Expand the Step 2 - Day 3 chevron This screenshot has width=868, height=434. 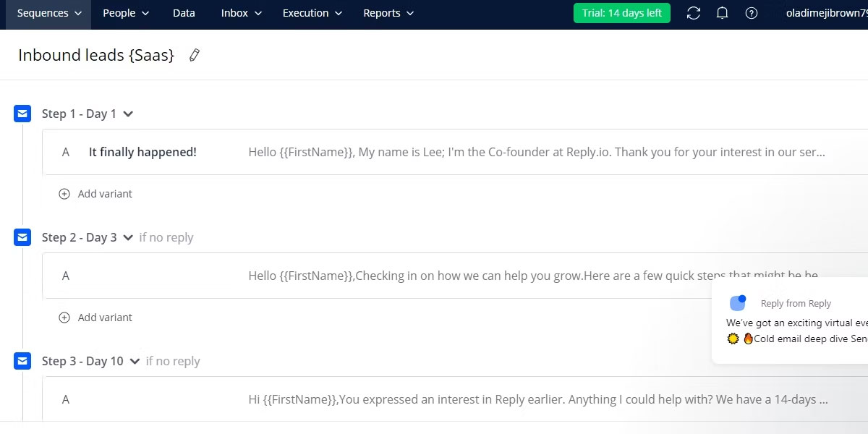point(128,238)
